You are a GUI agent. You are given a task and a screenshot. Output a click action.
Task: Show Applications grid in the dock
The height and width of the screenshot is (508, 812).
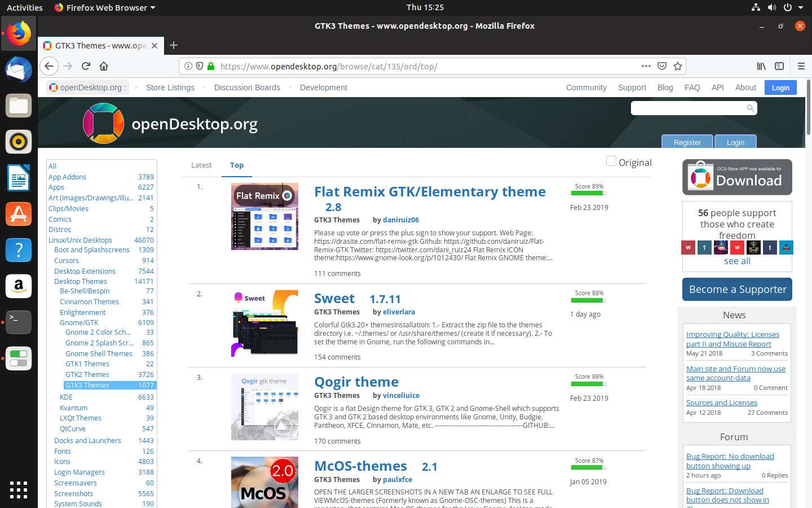[19, 489]
